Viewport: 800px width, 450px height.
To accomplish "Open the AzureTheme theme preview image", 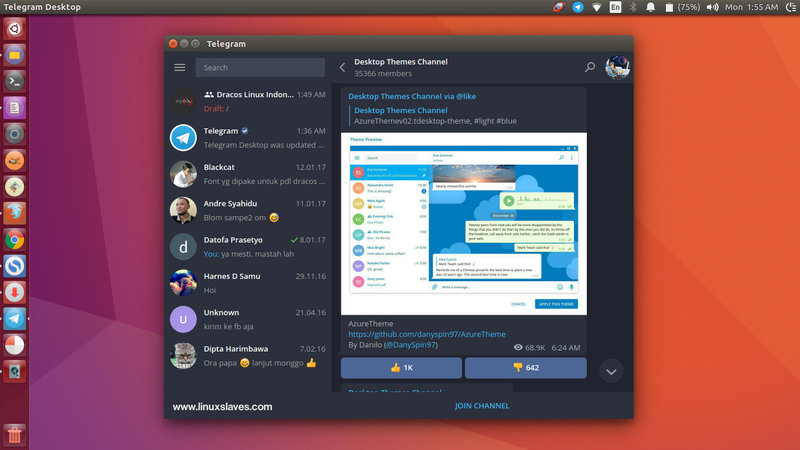I will click(x=464, y=223).
